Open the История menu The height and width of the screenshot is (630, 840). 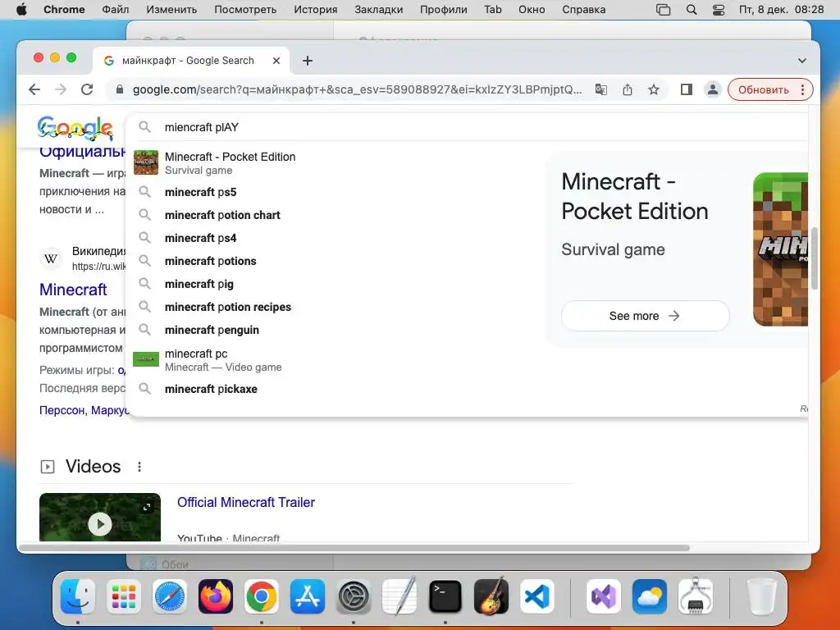[316, 10]
